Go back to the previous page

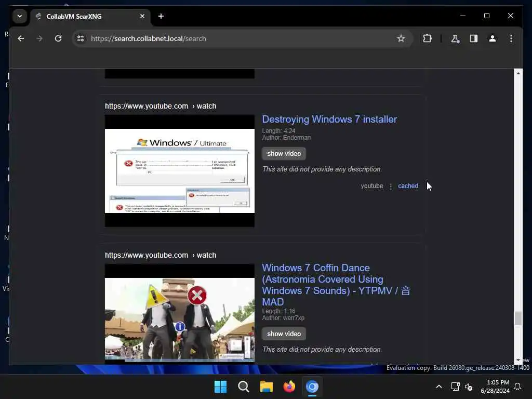pos(21,38)
